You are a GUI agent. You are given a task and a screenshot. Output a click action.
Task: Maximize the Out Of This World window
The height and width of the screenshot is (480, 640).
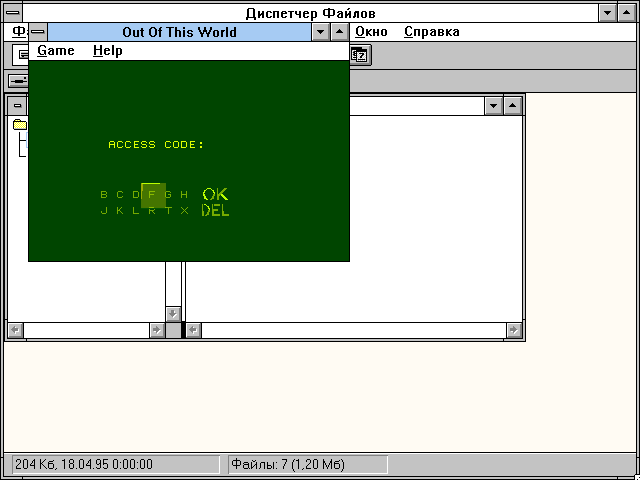[x=340, y=32]
